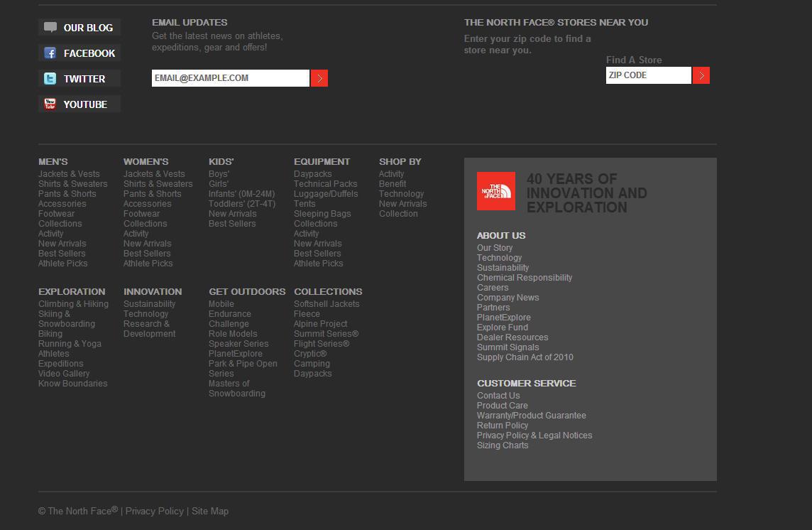Open Luggage/Duffels link
Screen dimensions: 812x530
326,193
